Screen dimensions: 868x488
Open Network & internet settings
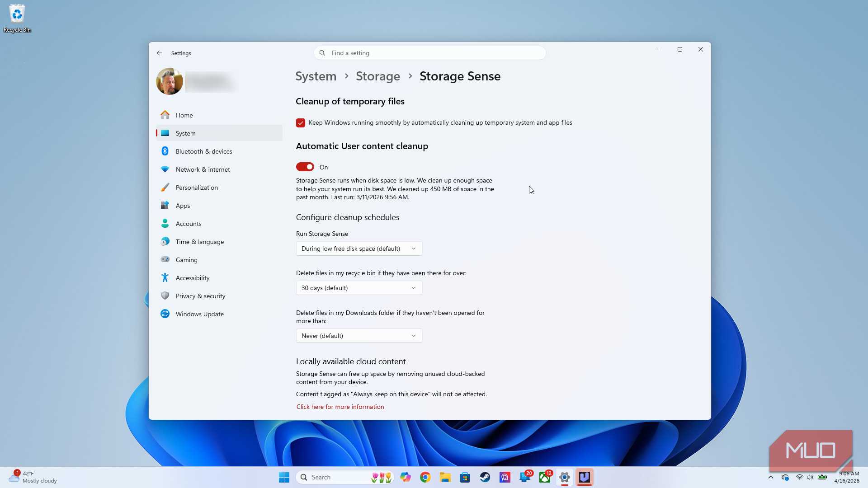(x=219, y=169)
